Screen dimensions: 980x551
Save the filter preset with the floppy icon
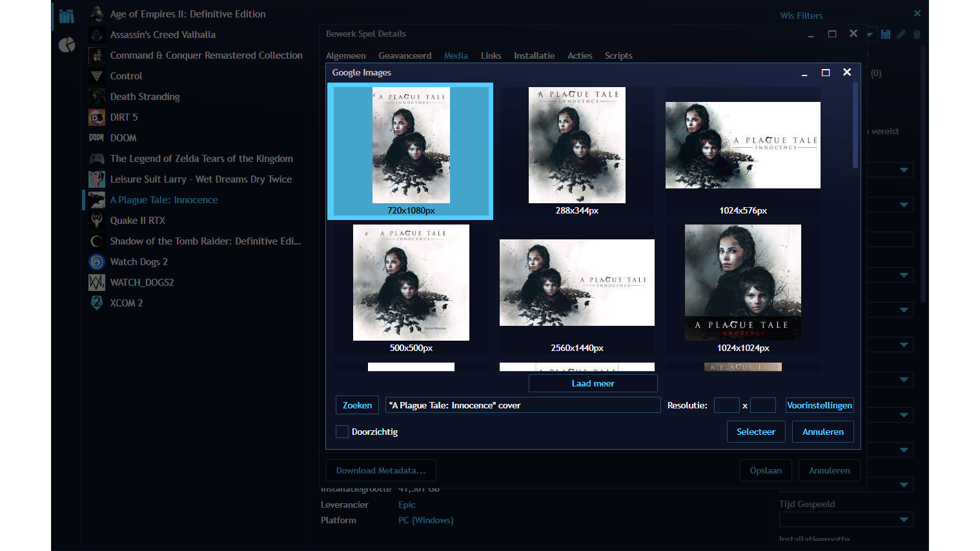(x=886, y=34)
